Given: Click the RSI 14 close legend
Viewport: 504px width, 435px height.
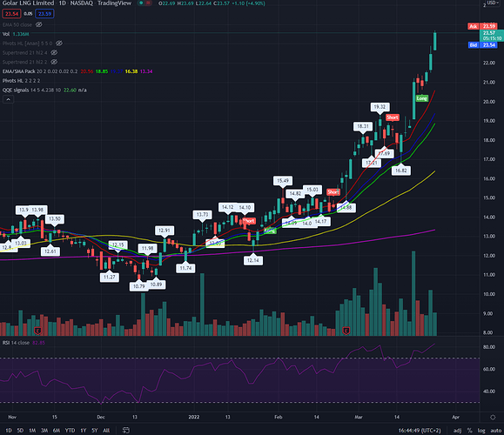Looking at the screenshot, I should click(16, 343).
